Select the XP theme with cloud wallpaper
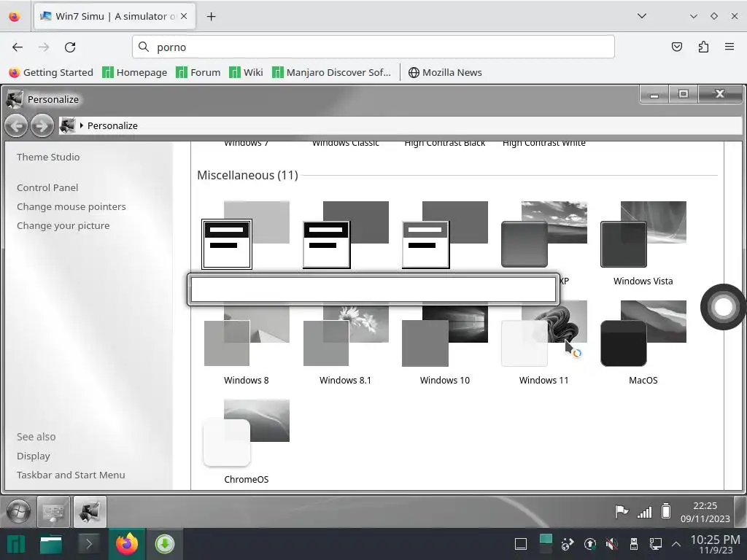The height and width of the screenshot is (560, 747). coord(543,234)
